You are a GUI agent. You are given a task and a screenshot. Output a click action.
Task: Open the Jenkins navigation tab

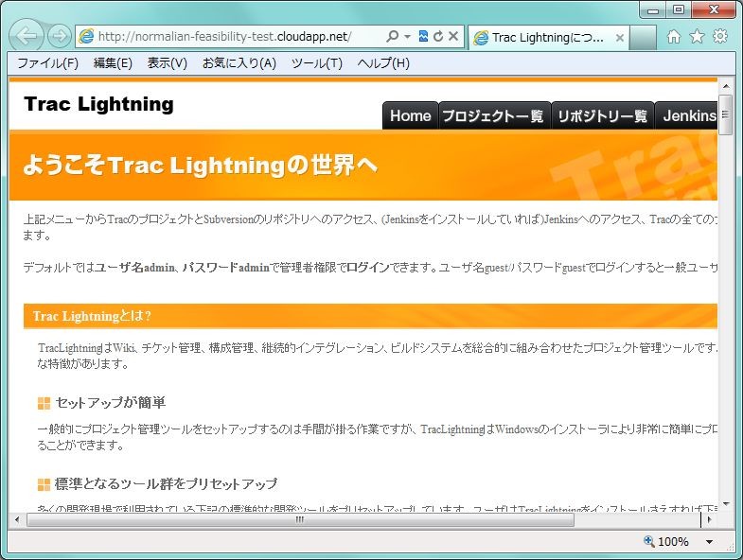(x=687, y=115)
